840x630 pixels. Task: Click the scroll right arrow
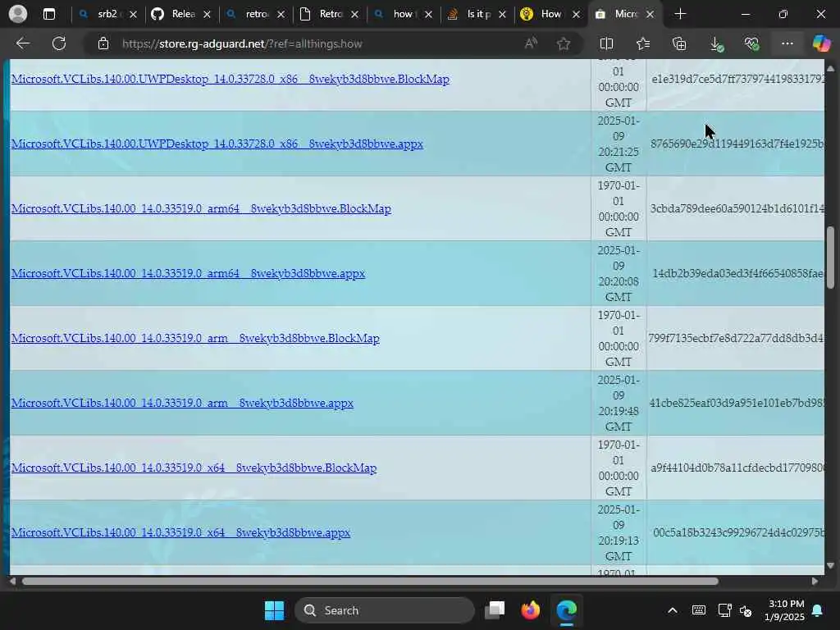point(815,582)
